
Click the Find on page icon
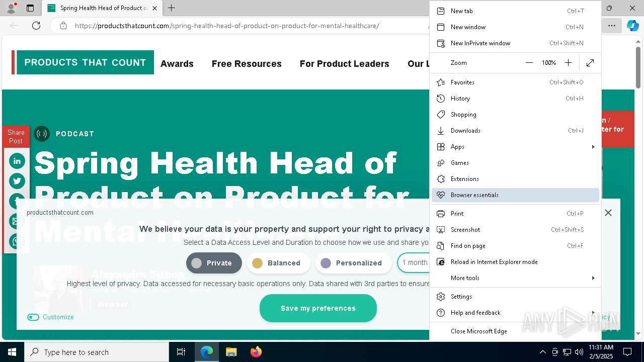point(441,246)
